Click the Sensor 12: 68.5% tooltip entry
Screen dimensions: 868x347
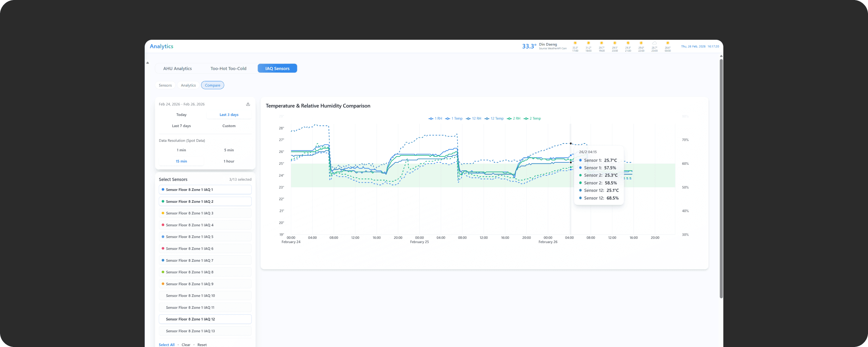[599, 198]
